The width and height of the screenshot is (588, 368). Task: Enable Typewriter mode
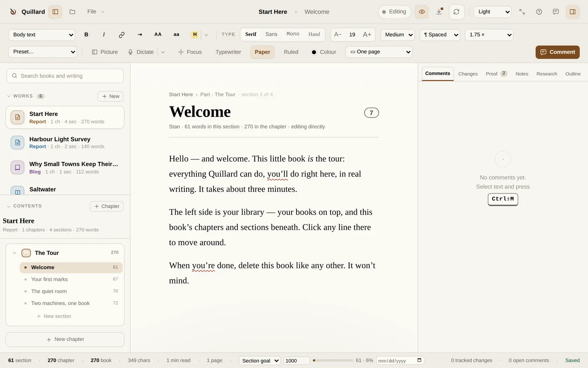228,52
